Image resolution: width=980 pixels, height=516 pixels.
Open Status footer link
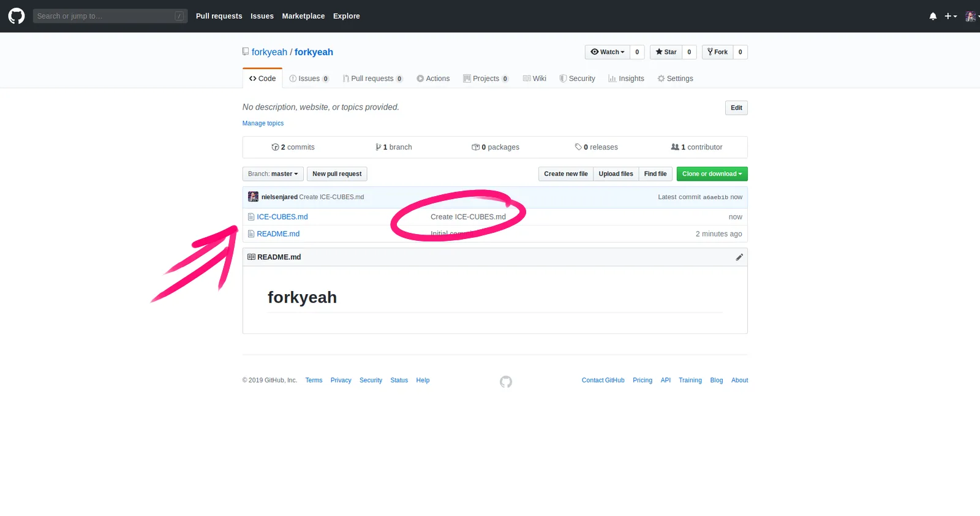point(399,381)
